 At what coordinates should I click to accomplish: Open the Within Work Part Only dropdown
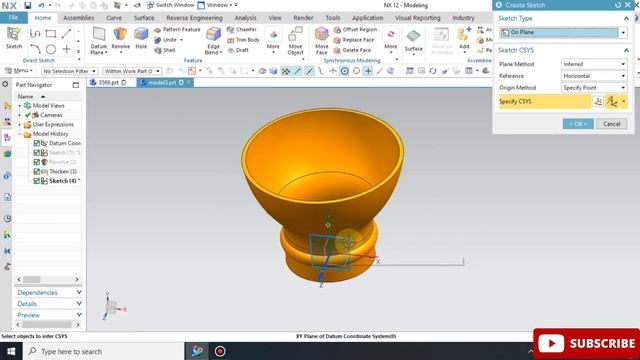[x=132, y=71]
